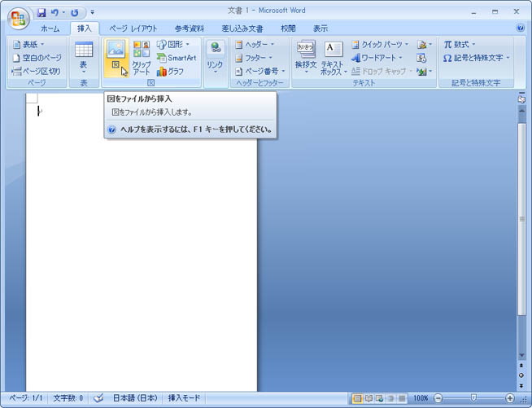
Task: Expand the 表 (Table) dropdown
Action: point(83,58)
